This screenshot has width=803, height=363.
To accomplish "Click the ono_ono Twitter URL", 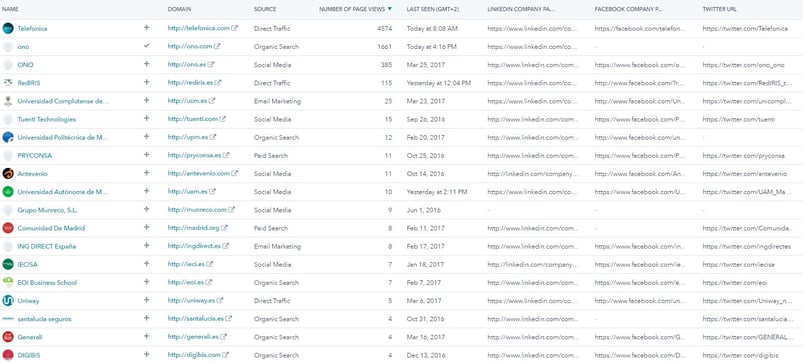I will [x=744, y=65].
